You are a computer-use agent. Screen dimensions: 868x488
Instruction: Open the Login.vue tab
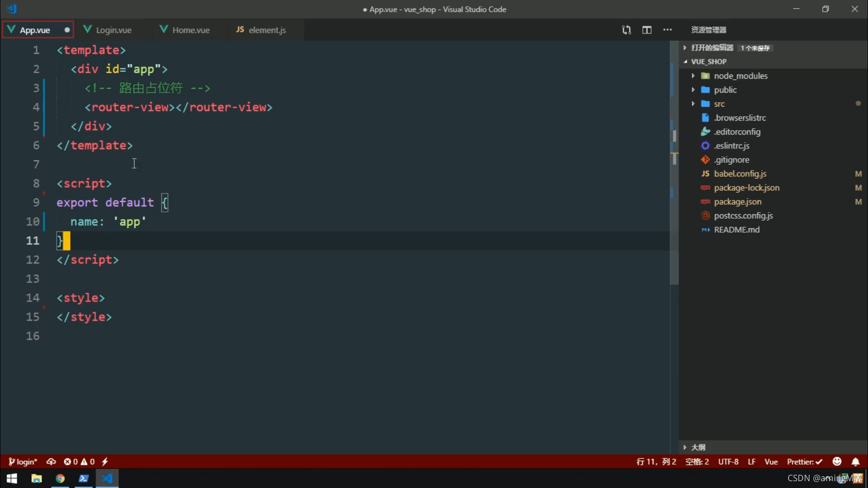(x=113, y=30)
